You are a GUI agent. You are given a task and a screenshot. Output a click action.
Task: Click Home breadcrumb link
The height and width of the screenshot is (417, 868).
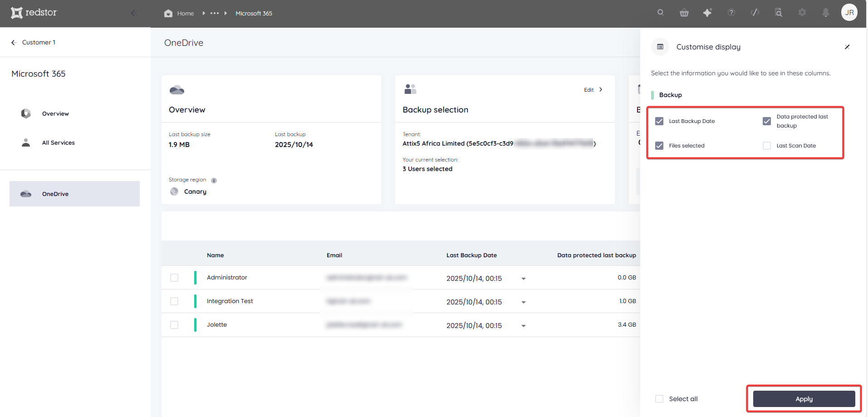click(186, 13)
